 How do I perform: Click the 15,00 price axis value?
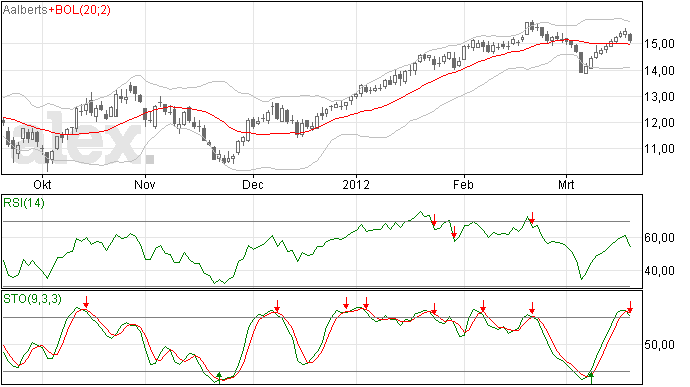660,44
